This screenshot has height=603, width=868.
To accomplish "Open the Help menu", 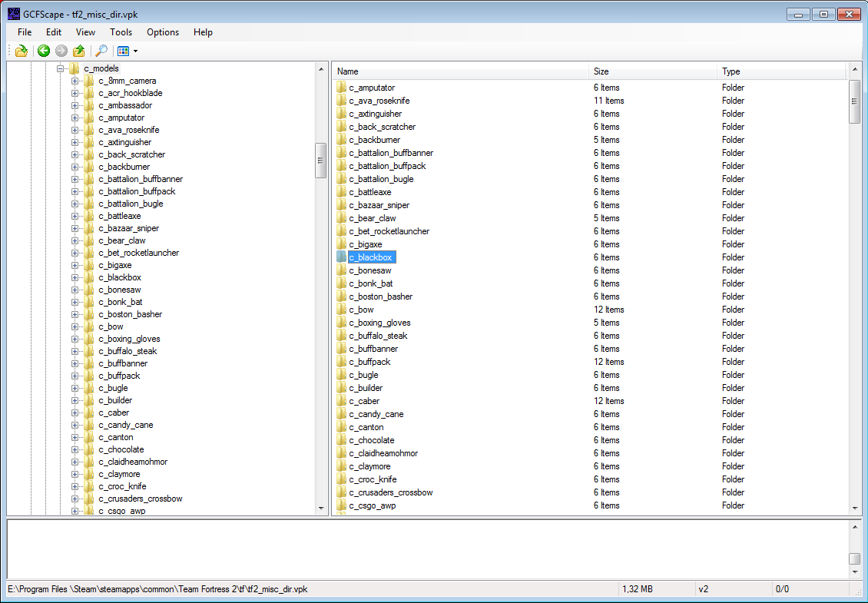I will pos(203,32).
